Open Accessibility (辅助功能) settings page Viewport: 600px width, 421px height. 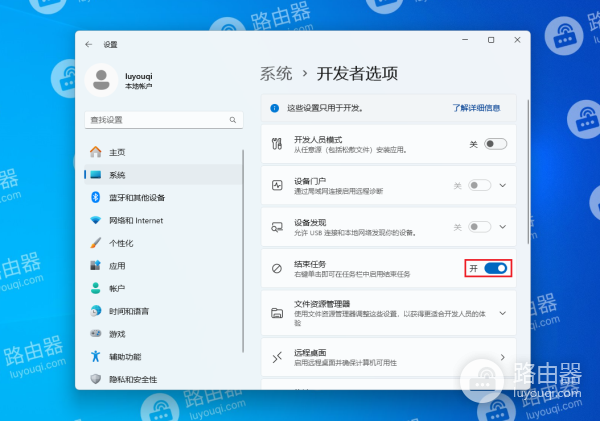coord(163,356)
